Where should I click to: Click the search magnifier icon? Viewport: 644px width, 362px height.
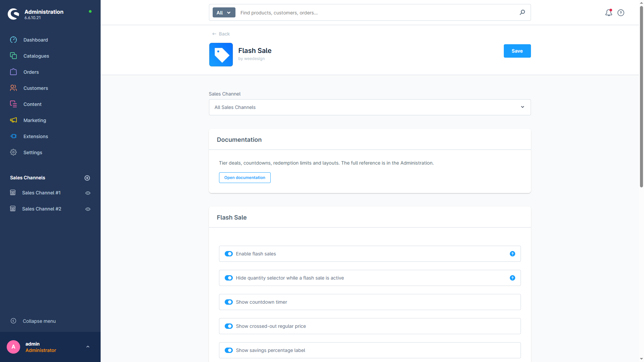point(522,12)
